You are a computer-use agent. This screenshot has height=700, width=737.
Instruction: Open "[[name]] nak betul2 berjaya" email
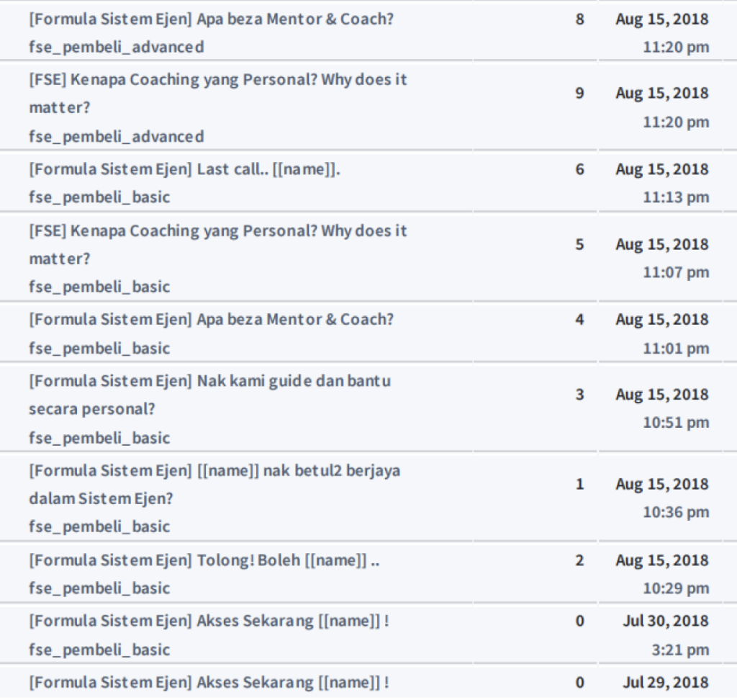tap(214, 471)
